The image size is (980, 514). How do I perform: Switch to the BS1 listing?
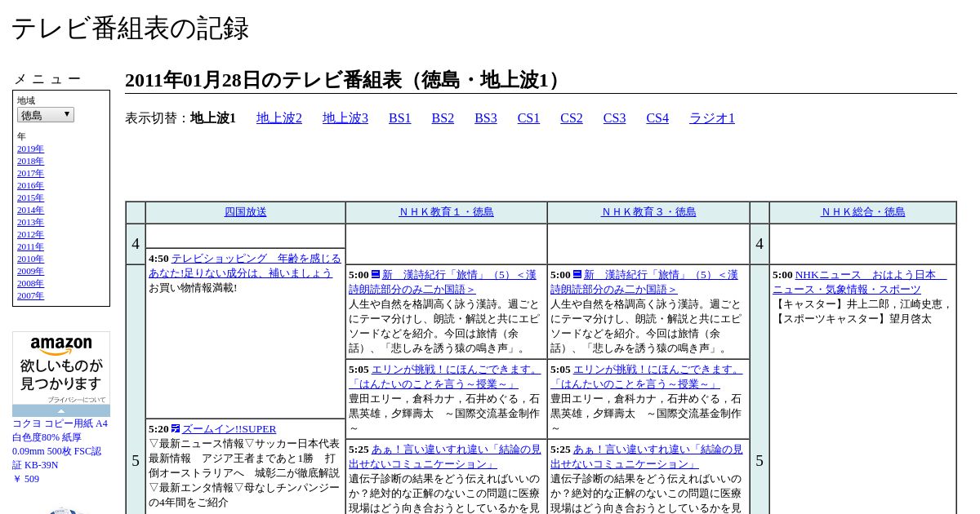pyautogui.click(x=400, y=118)
